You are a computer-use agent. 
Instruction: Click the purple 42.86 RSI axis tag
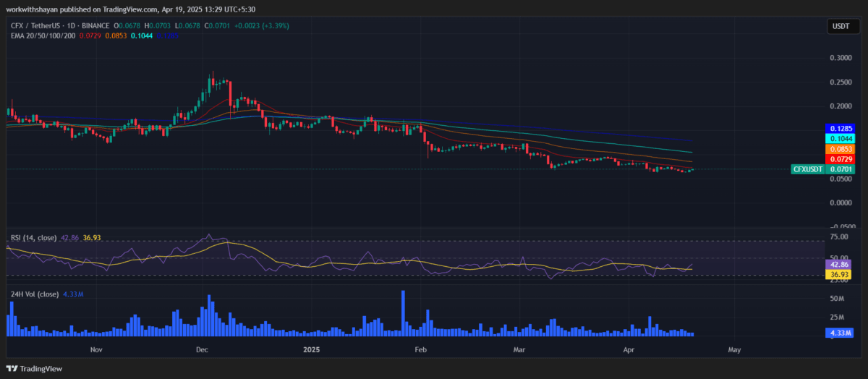(x=839, y=265)
